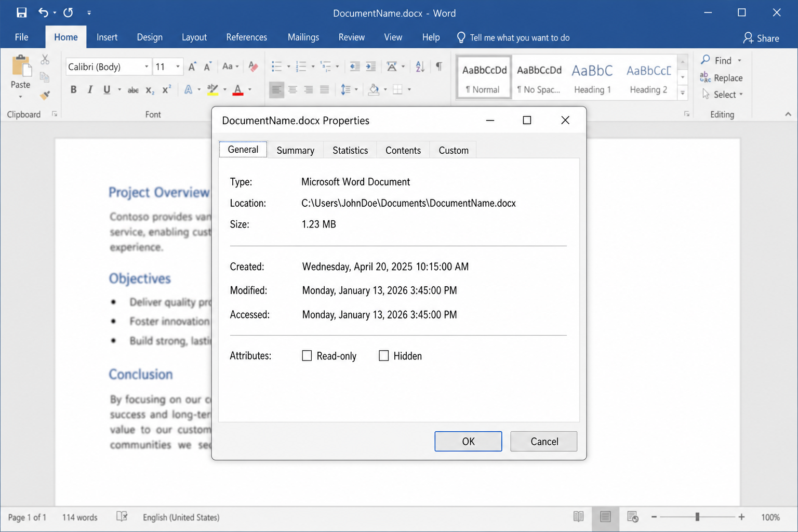Image resolution: width=798 pixels, height=532 pixels.
Task: Open the Find dropdown arrow
Action: pyautogui.click(x=739, y=61)
